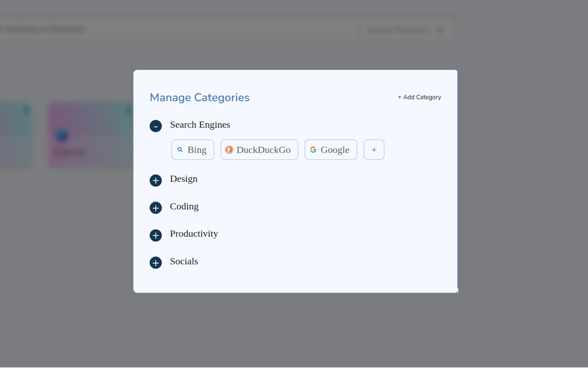Click the Manage Categories heading
588x368 pixels.
pyautogui.click(x=199, y=98)
